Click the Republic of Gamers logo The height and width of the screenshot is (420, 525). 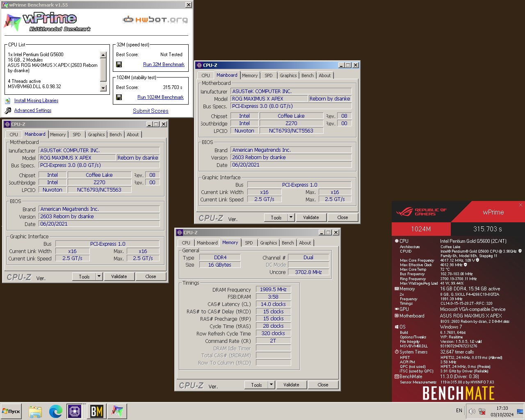(421, 212)
